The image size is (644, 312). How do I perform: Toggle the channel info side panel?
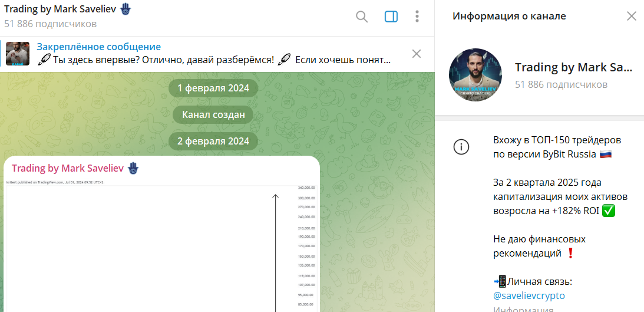click(391, 17)
